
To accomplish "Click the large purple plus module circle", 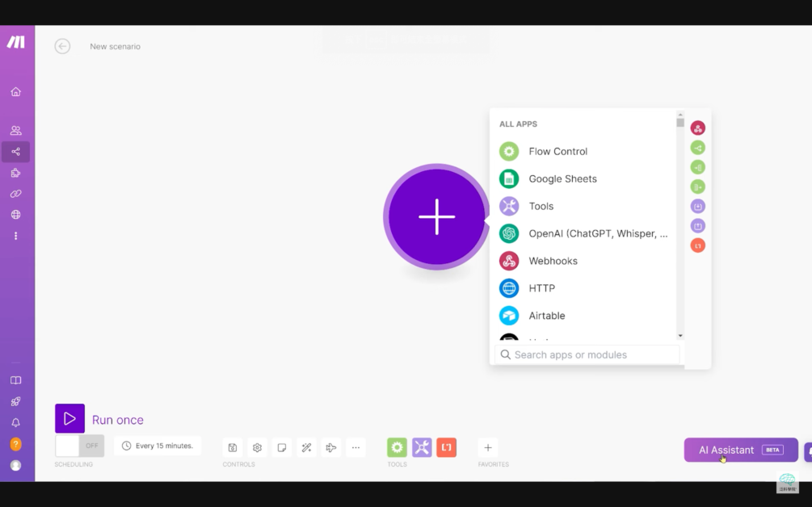I will click(x=436, y=217).
